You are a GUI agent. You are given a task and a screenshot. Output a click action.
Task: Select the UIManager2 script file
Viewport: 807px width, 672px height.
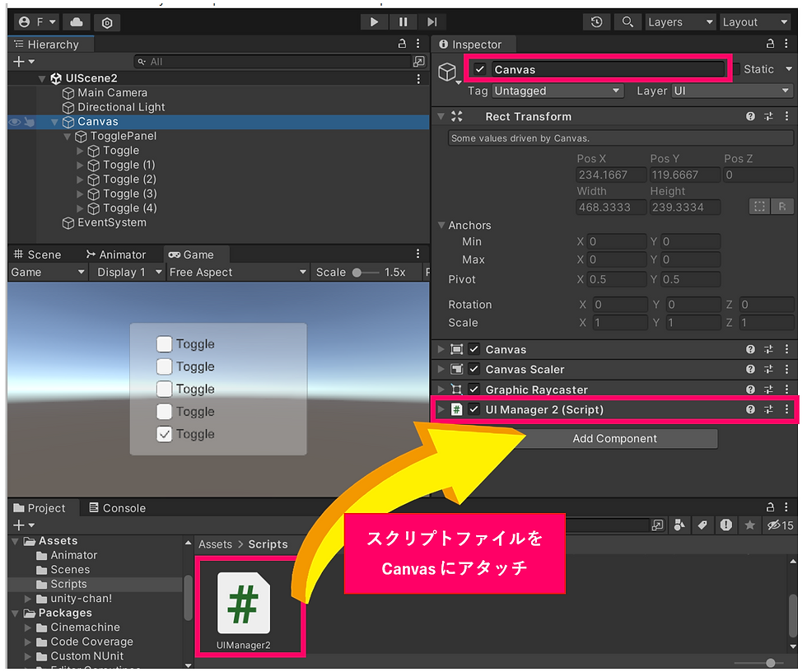(x=244, y=610)
